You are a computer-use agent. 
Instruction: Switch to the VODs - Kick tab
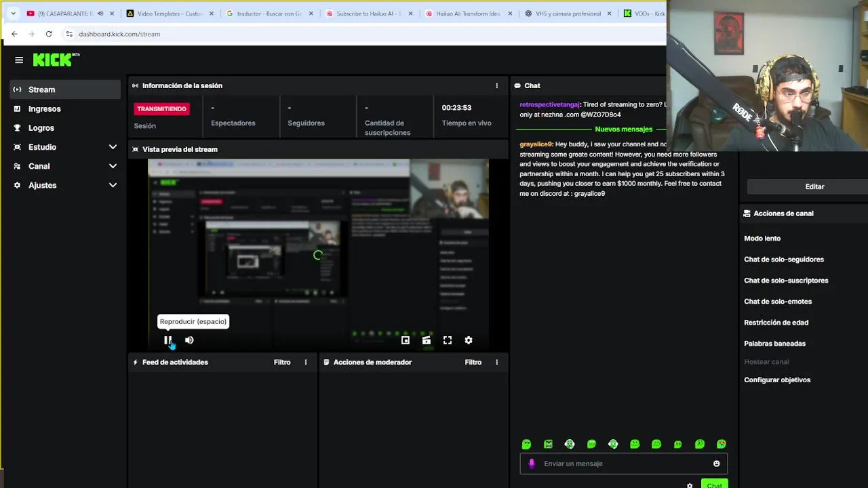pos(644,14)
